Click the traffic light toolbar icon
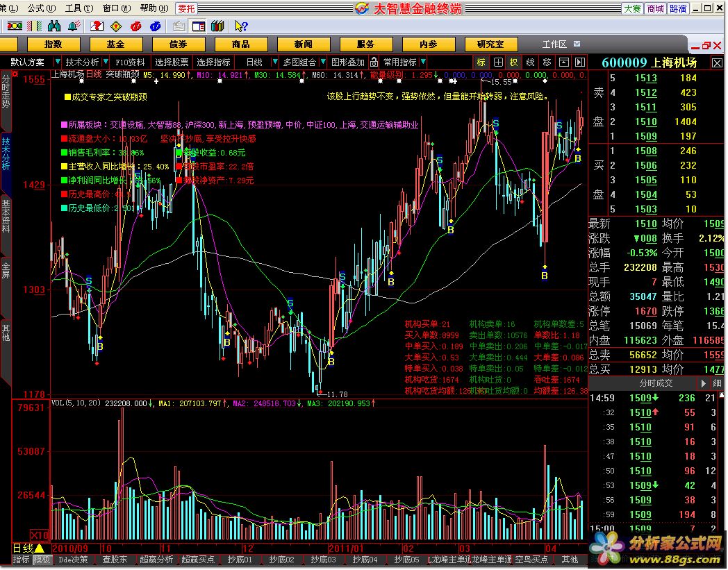 [15, 26]
